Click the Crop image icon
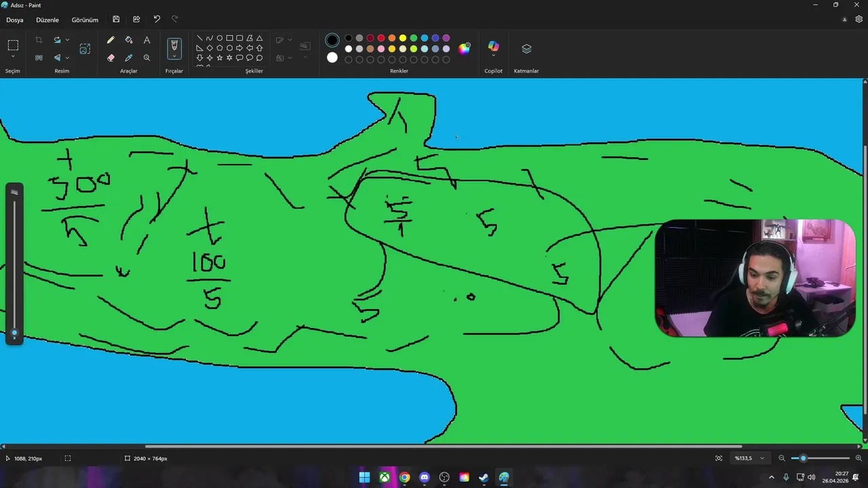868x488 pixels. tap(39, 40)
